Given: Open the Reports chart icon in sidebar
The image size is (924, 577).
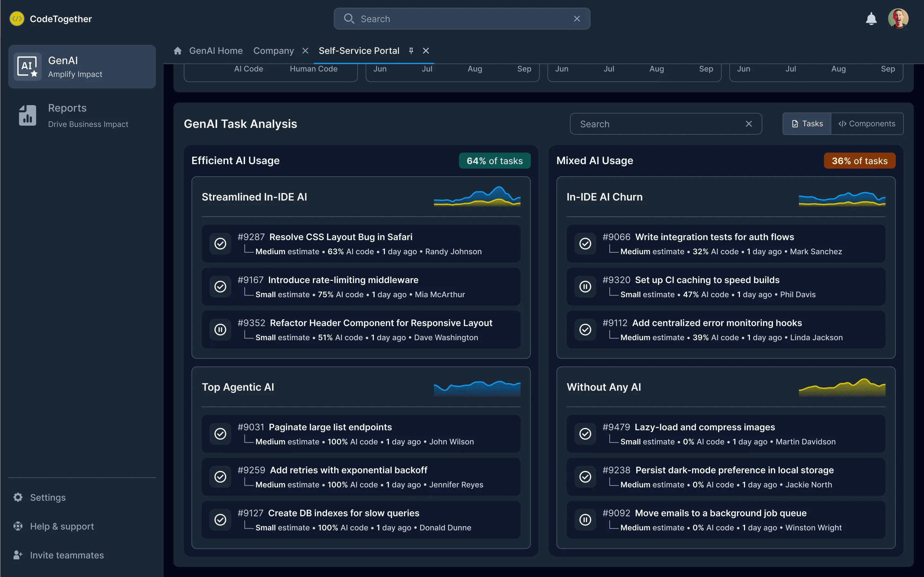Looking at the screenshot, I should click(x=28, y=115).
